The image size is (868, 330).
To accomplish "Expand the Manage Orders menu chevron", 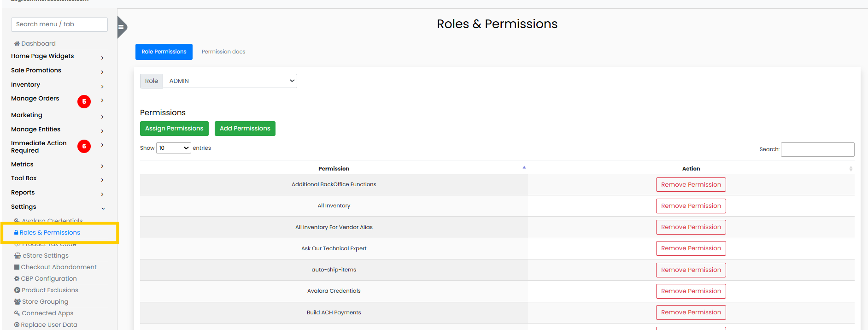I will (102, 100).
